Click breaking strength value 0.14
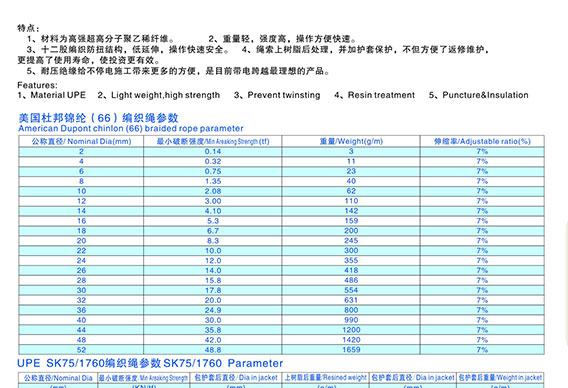The image size is (568, 388). click(213, 151)
